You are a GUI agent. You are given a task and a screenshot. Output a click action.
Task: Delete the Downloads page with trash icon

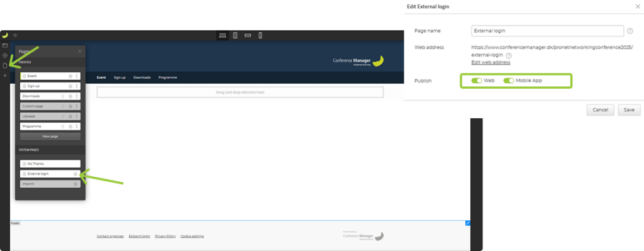pyautogui.click(x=63, y=96)
